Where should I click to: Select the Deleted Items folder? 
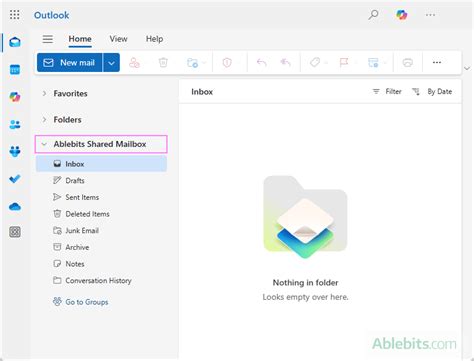pyautogui.click(x=101, y=214)
